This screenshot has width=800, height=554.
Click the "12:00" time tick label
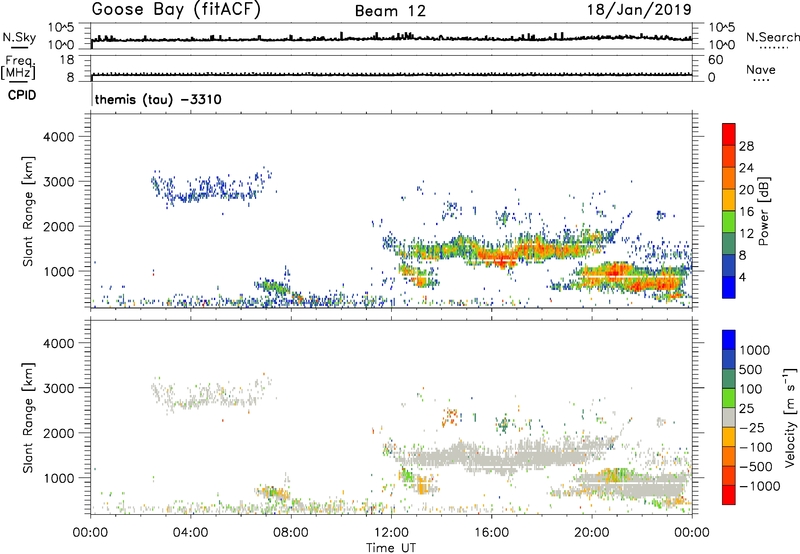[x=391, y=533]
